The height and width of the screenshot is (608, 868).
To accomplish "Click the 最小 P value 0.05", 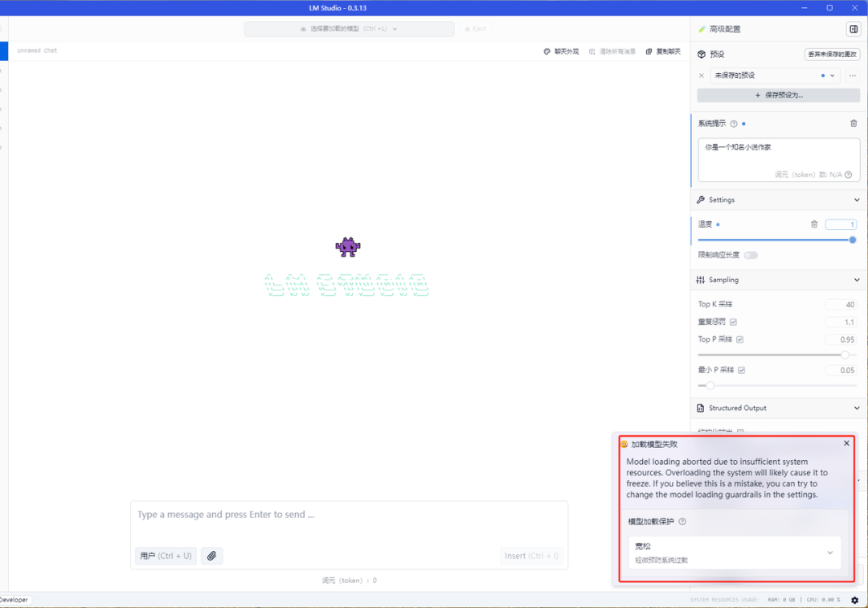I will pyautogui.click(x=841, y=371).
